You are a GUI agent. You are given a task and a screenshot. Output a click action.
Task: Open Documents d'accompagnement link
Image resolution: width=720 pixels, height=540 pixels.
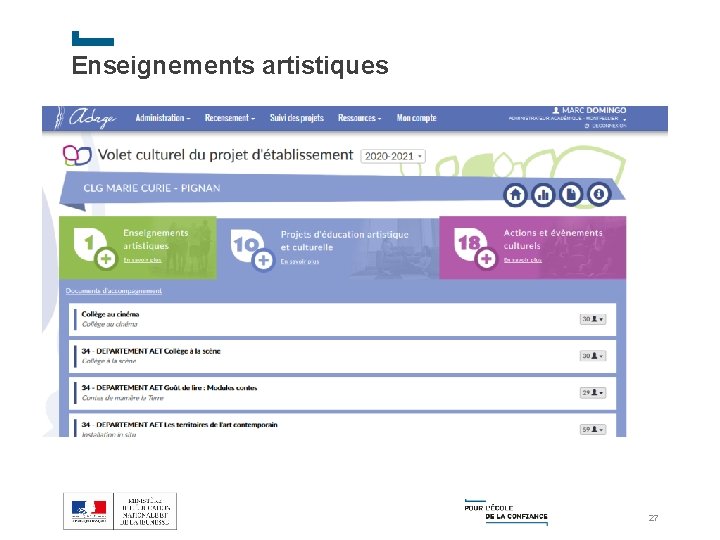coord(113,291)
